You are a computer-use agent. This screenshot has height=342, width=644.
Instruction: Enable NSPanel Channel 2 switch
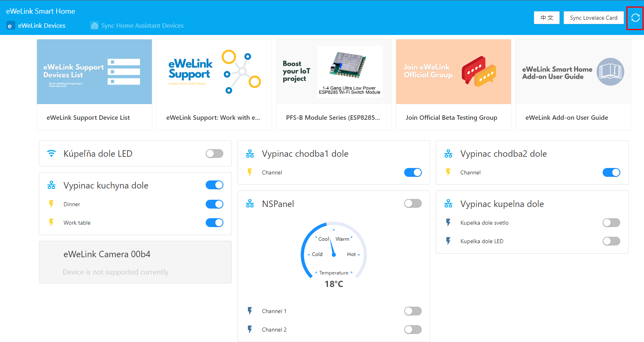413,330
